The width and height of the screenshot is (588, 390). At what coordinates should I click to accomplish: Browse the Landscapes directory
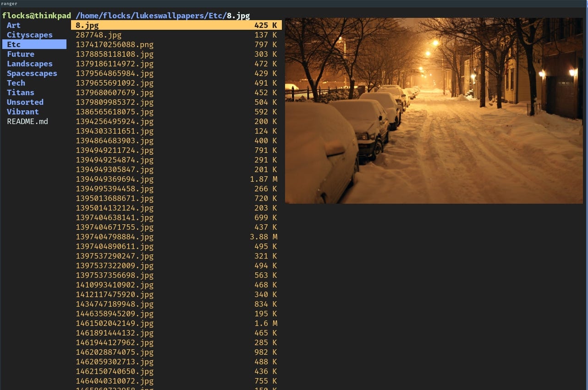[x=29, y=64]
